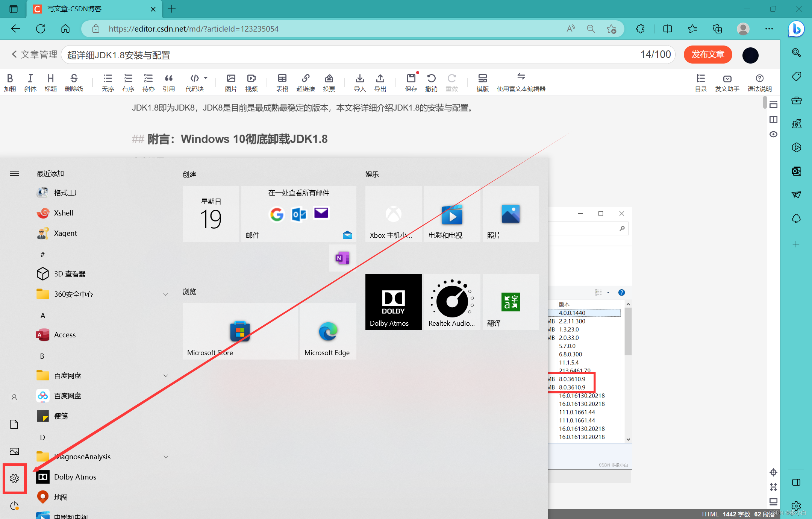Open Start menu power options
Screen dimensions: 812x519
point(14,505)
